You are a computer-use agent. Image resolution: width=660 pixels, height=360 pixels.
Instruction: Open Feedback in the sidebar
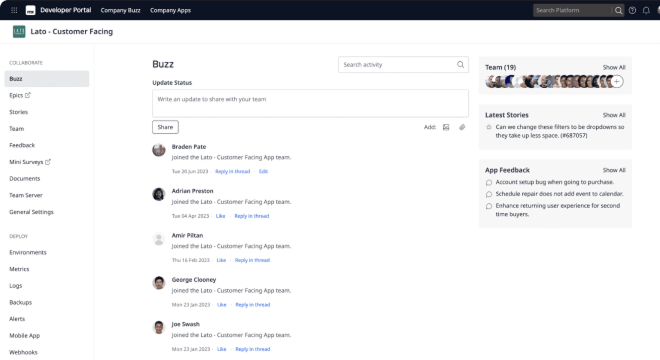pos(22,145)
